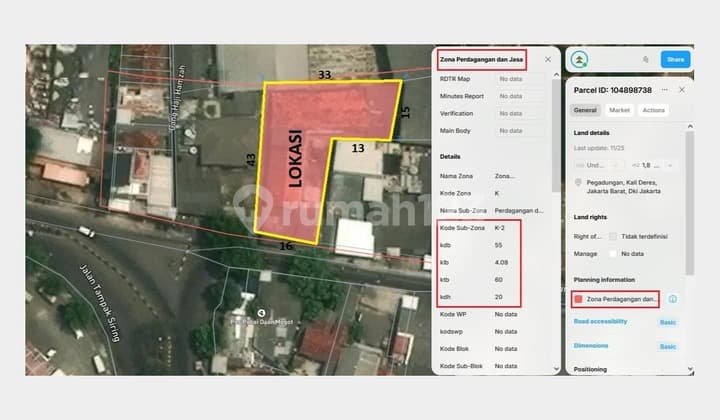Screen dimensions: 720x420
Task: Click the Minutes Report No data field
Action: (x=520, y=96)
